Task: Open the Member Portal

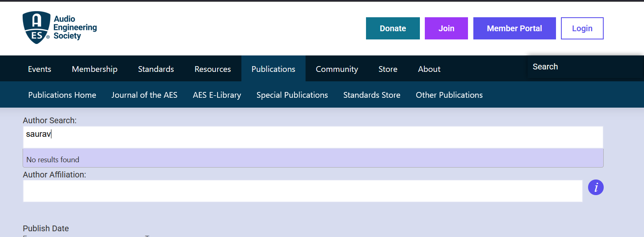Action: (x=514, y=28)
